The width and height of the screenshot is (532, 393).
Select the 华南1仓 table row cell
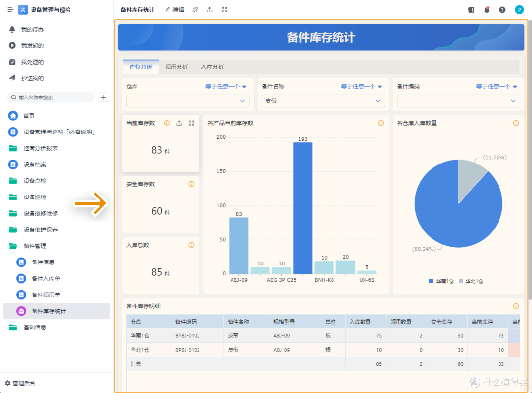coord(149,336)
